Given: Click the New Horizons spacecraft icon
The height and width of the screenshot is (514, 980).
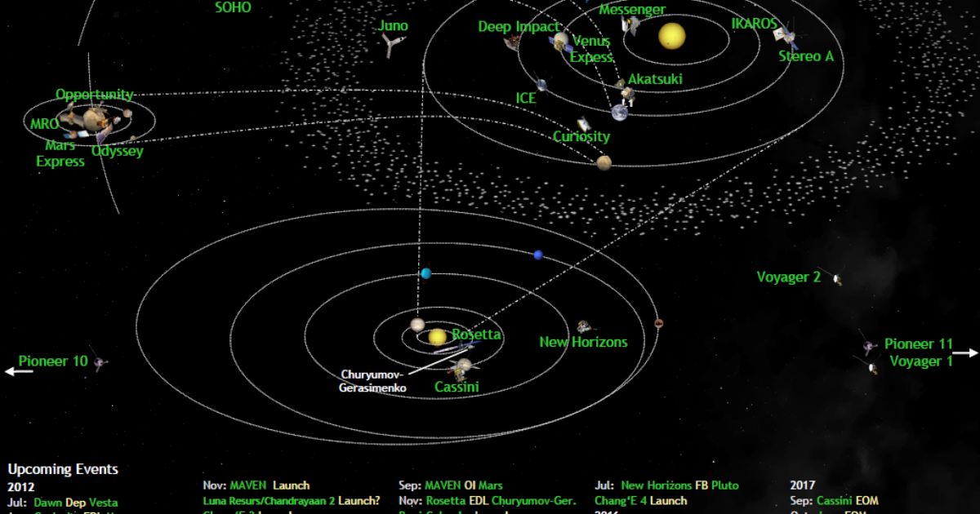Looking at the screenshot, I should pyautogui.click(x=584, y=326).
